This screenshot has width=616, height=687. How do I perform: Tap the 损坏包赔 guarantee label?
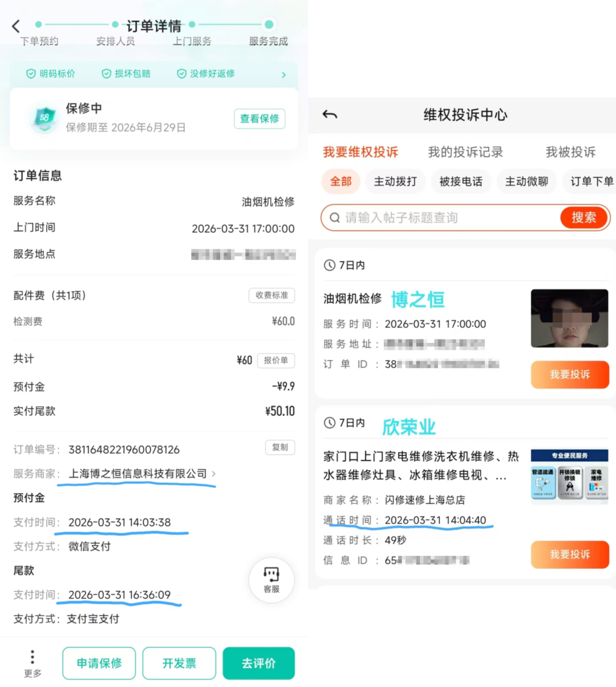pos(132,74)
